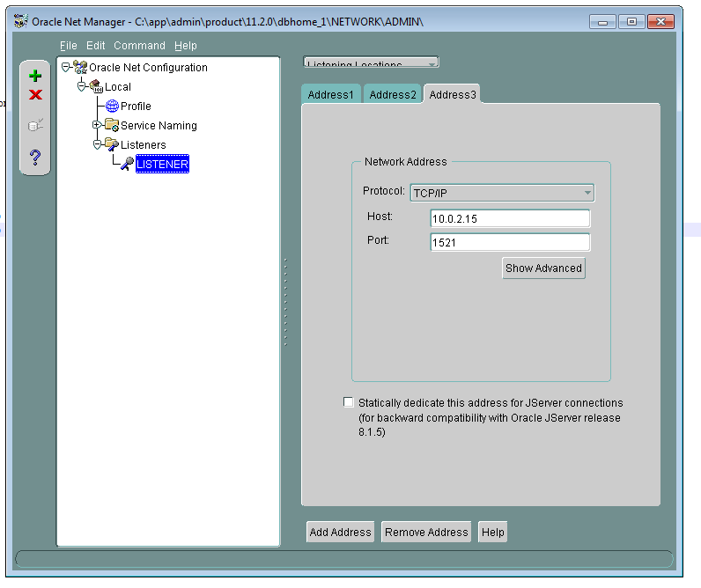The height and width of the screenshot is (588, 701).
Task: Click the Oracle Net Manager title bar icon
Action: pyautogui.click(x=20, y=21)
